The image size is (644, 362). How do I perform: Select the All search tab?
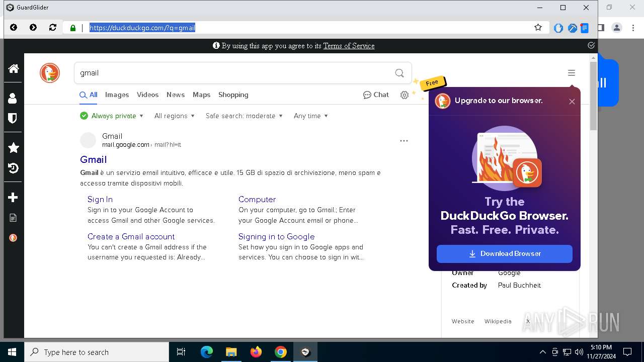(x=89, y=95)
